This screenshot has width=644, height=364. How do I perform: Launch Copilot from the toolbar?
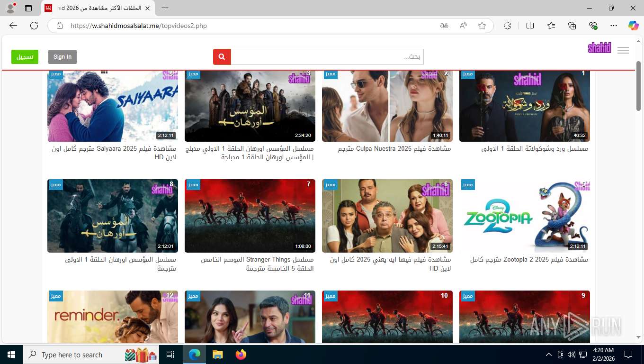pyautogui.click(x=634, y=26)
